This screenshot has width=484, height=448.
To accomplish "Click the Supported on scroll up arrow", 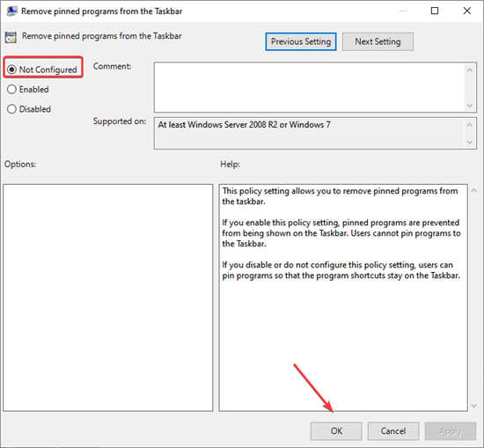I will click(470, 125).
